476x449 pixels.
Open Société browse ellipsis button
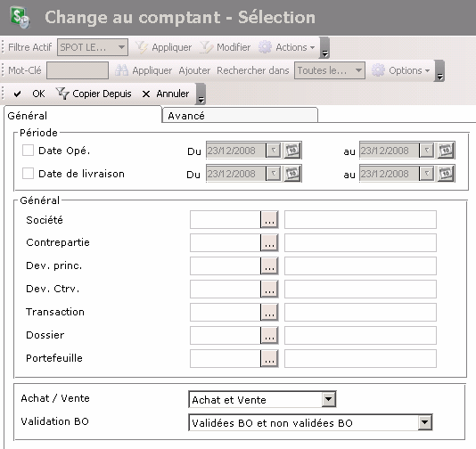tap(269, 220)
